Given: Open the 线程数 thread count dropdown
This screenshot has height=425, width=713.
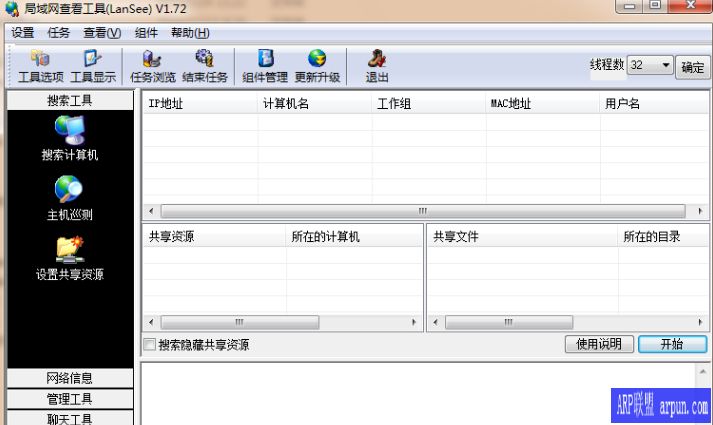Looking at the screenshot, I should tap(666, 65).
